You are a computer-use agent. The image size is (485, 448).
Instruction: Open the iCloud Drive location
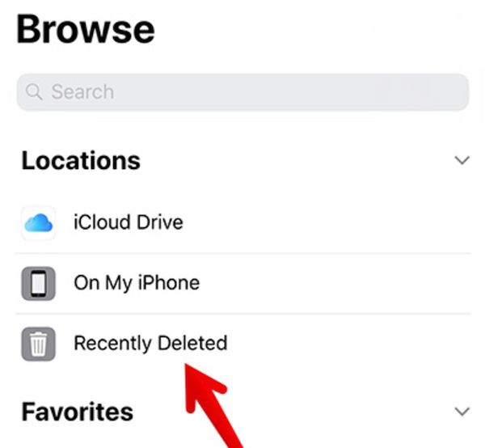coord(129,222)
